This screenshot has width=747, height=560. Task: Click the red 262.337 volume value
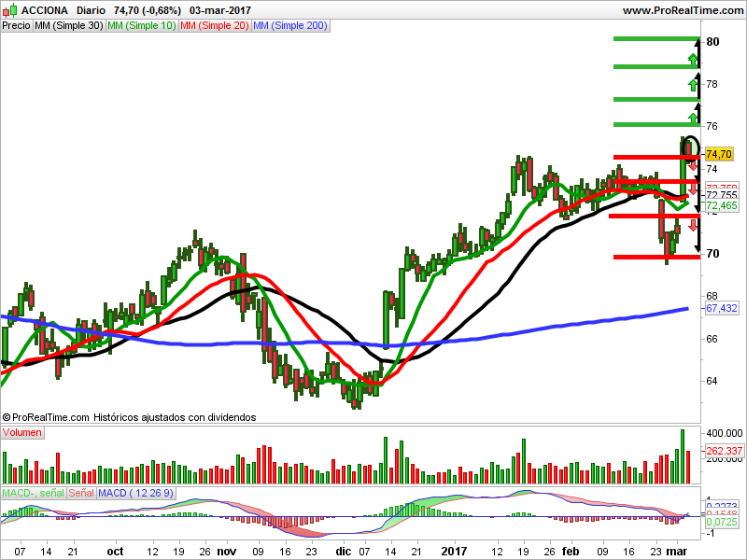(x=725, y=451)
